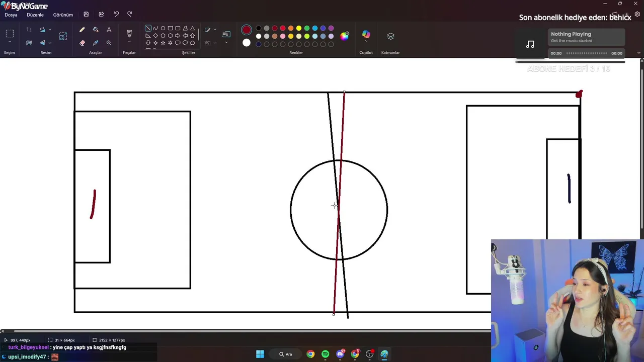Choose the pink color swatch
The image size is (644, 362).
pos(283,36)
